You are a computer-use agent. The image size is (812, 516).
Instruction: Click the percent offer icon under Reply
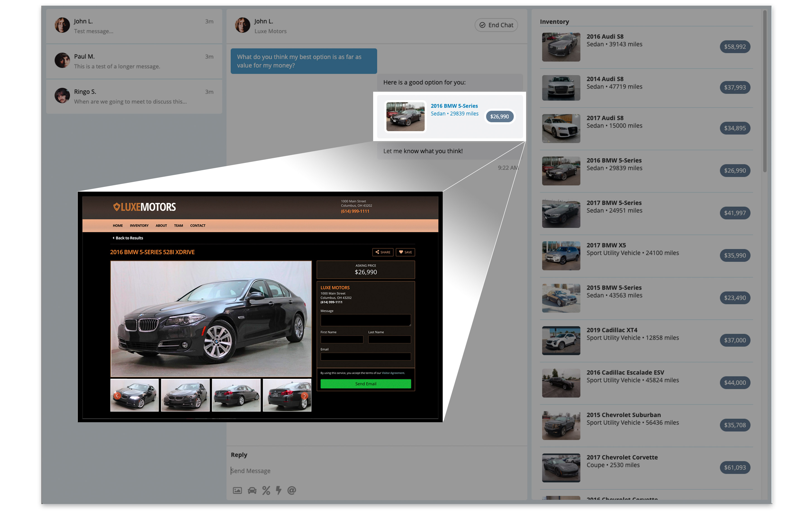tap(266, 490)
